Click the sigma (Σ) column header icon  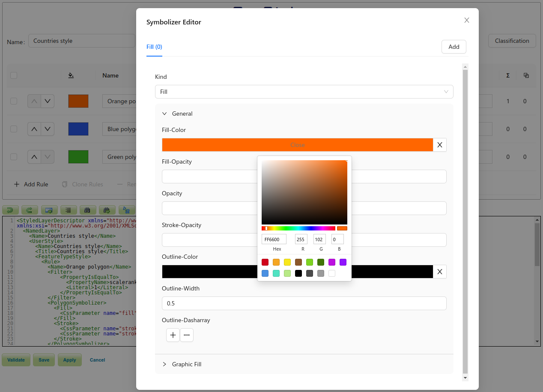coord(508,75)
